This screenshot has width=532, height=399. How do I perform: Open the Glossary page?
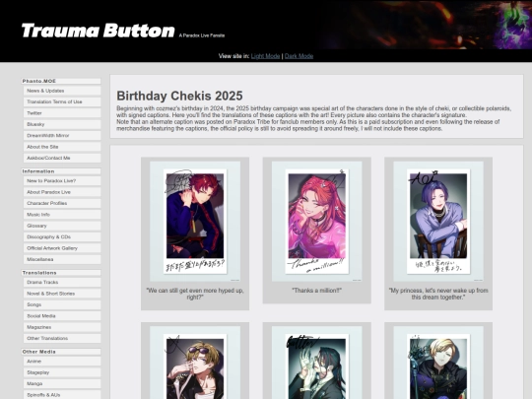tap(62, 226)
